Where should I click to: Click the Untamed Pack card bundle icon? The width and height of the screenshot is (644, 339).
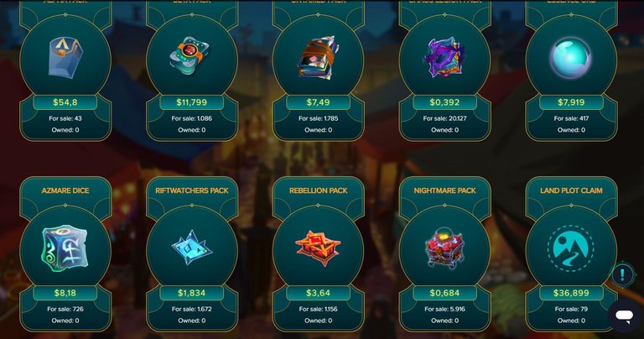coord(318,57)
